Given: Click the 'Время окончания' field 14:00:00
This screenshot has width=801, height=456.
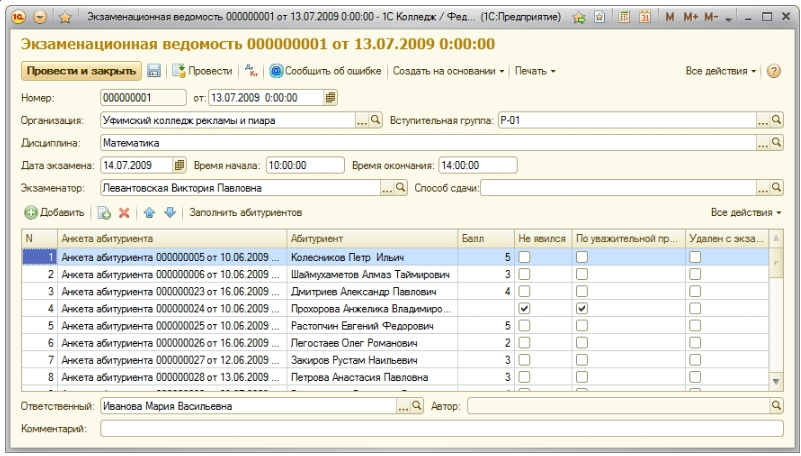Looking at the screenshot, I should coord(478,165).
